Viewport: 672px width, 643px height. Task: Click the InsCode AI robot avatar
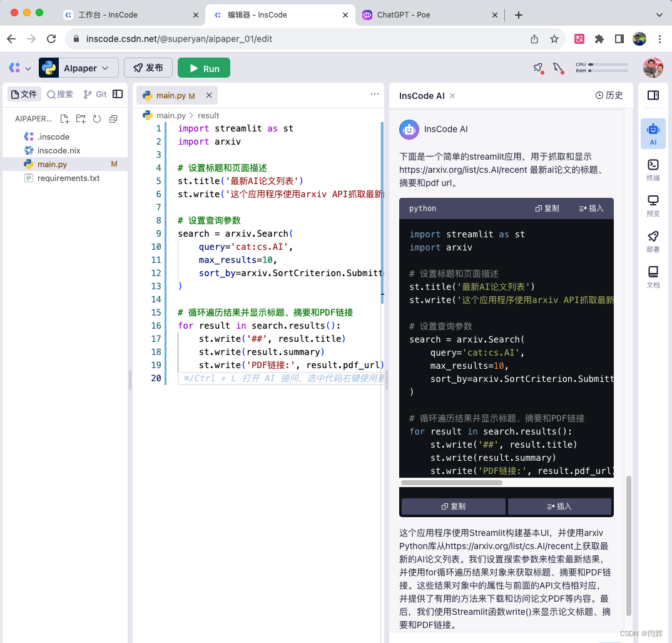tap(409, 129)
